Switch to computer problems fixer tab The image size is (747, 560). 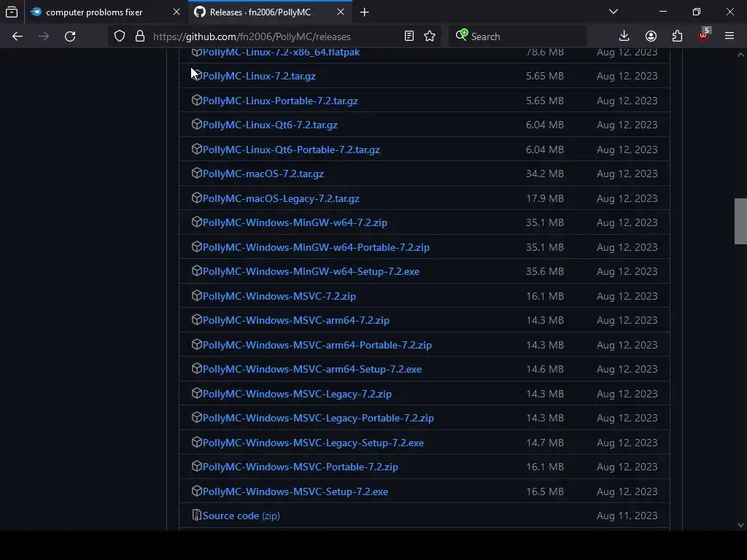pos(94,12)
